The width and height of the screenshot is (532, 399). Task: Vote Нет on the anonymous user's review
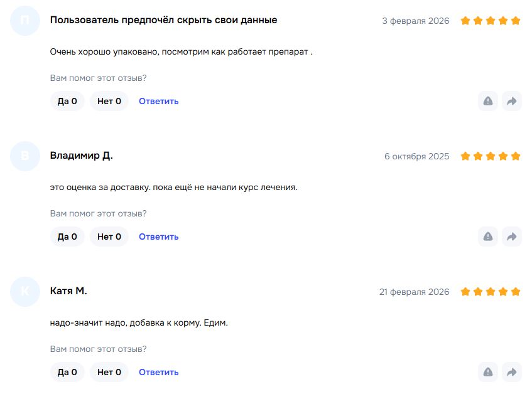click(109, 101)
